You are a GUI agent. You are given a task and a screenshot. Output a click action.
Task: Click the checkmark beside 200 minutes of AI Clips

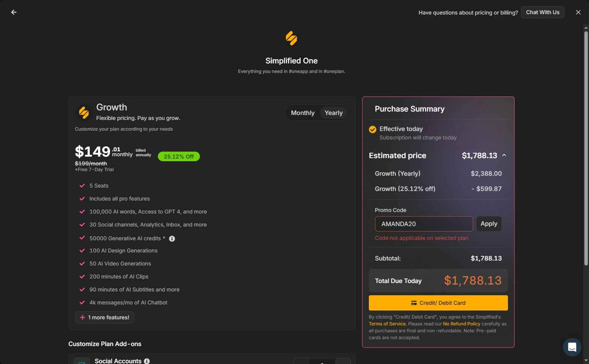(82, 277)
